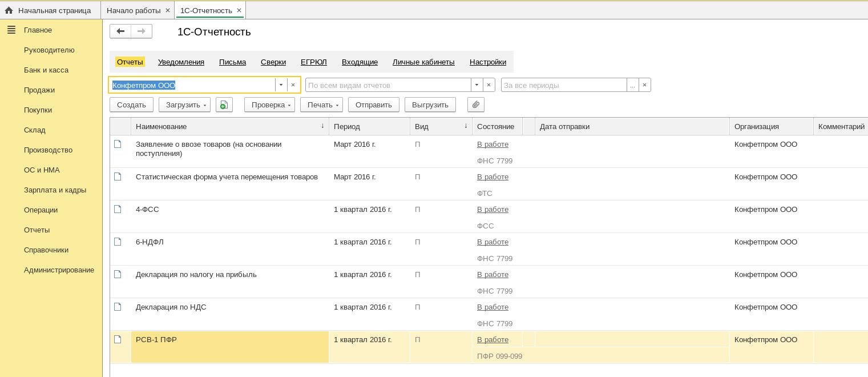Switch to the Сверки section
Image resolution: width=868 pixels, height=377 pixels.
point(273,62)
